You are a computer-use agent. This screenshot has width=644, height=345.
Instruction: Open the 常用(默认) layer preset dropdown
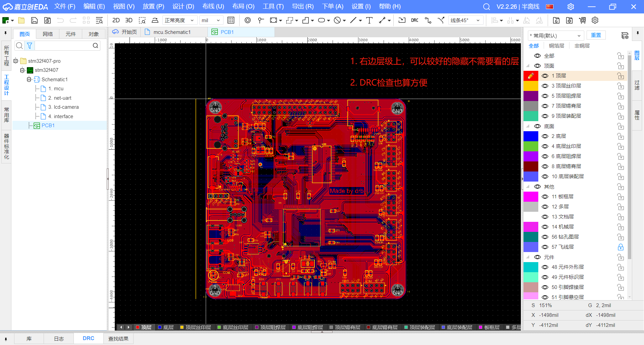(555, 36)
